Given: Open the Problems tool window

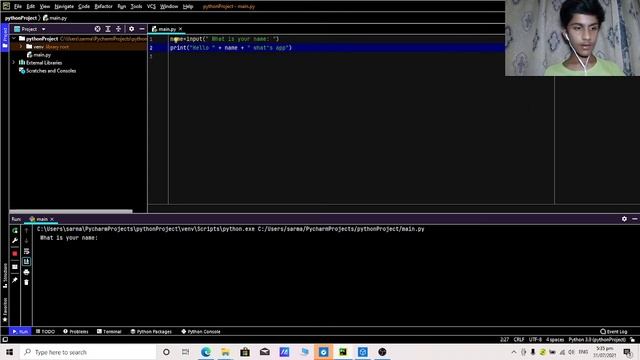Looking at the screenshot, I should coord(76,331).
